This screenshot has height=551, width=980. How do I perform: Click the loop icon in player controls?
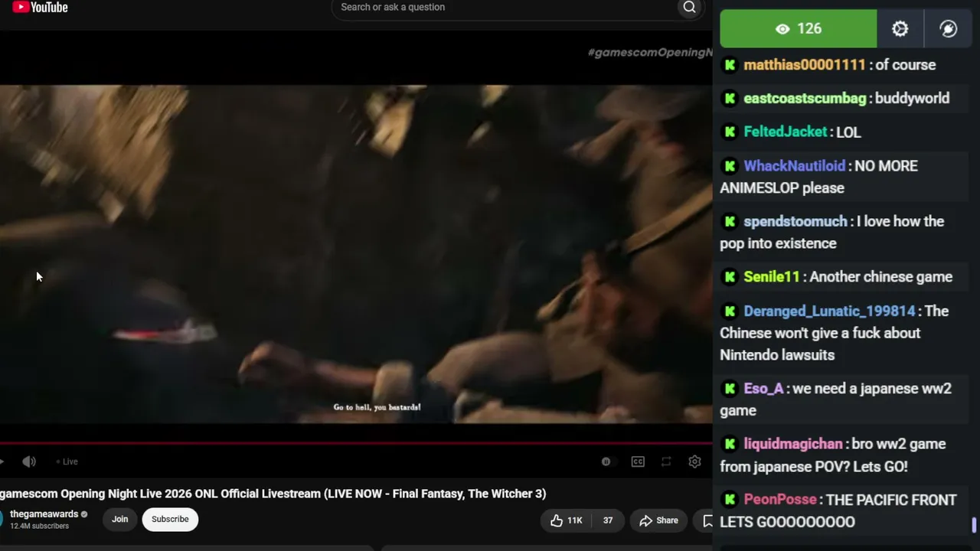click(666, 461)
